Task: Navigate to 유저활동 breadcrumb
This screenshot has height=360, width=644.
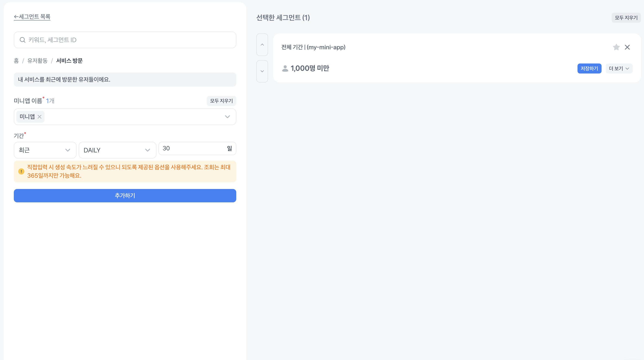Action: tap(37, 61)
